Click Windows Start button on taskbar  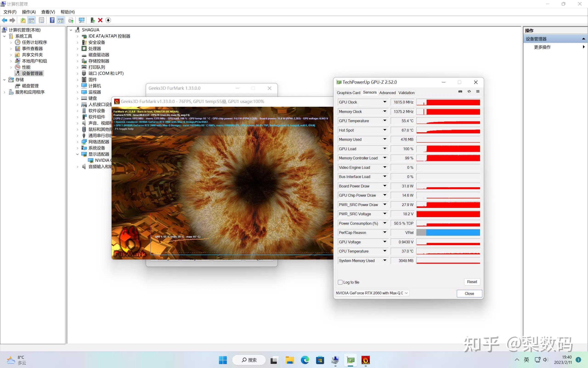223,360
